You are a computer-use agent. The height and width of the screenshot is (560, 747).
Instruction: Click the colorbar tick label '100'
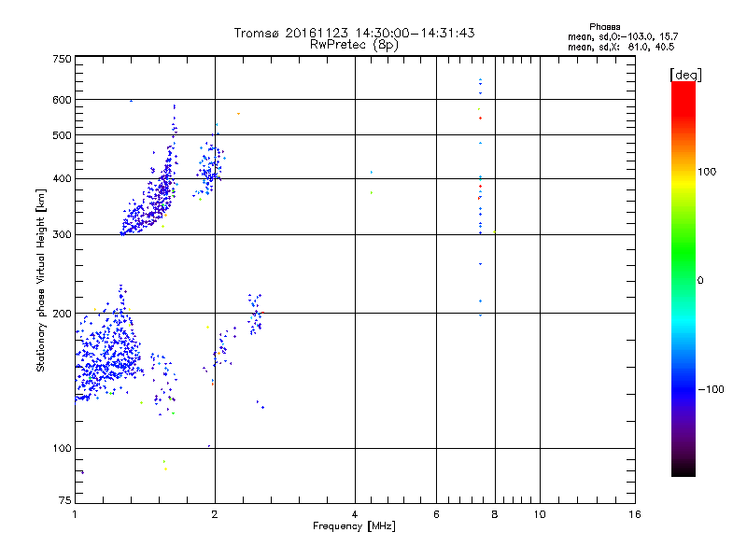point(707,172)
